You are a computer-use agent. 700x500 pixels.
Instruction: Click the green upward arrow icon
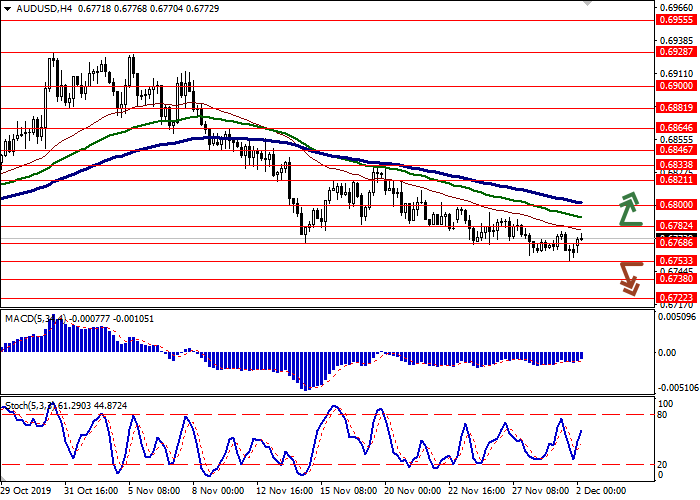tap(629, 208)
